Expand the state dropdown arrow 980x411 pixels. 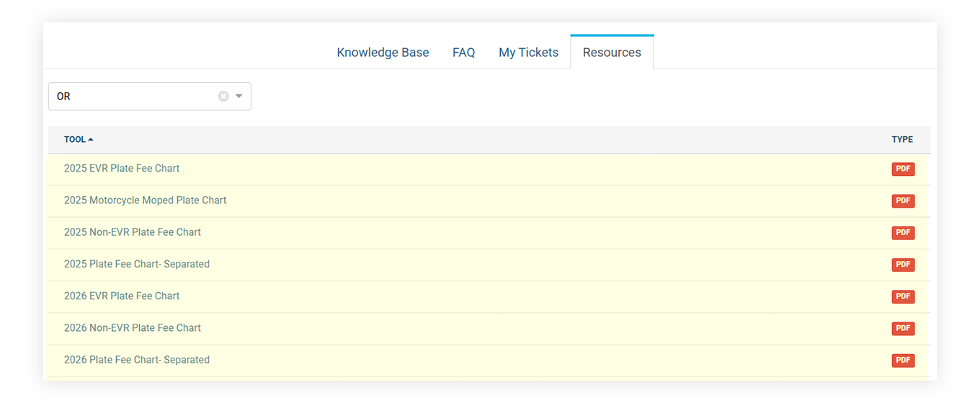click(x=239, y=96)
